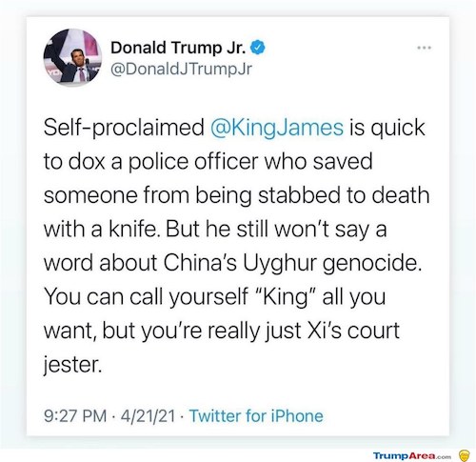Screen dimensions: 476x462
Task: Click the TrumpArea.com watermark logo
Action: pos(412,456)
